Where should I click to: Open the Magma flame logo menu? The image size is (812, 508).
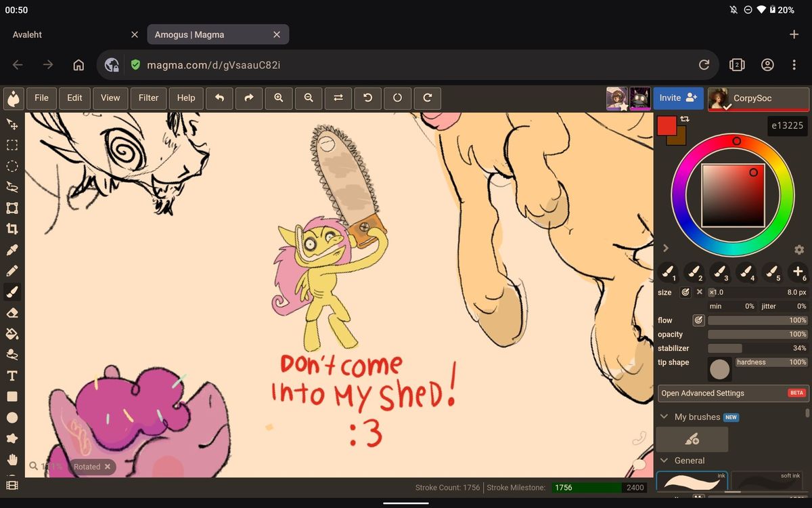[x=13, y=98]
